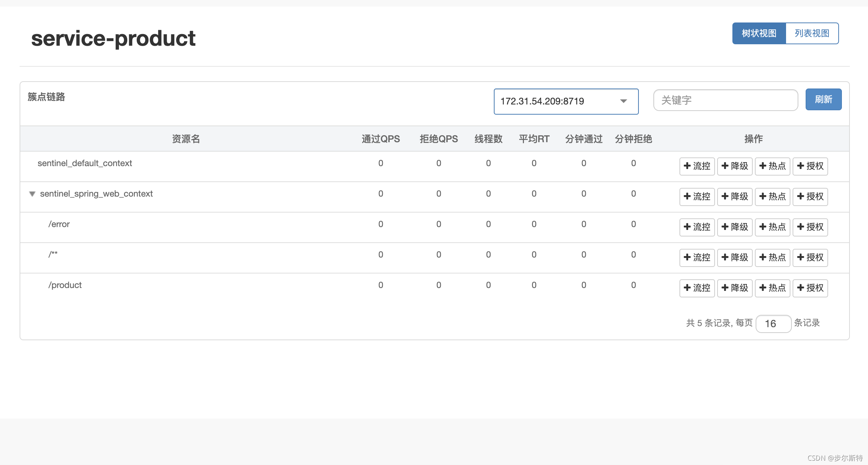This screenshot has height=465, width=868.
Task: Click the records-per-page field showing 16
Action: point(773,324)
